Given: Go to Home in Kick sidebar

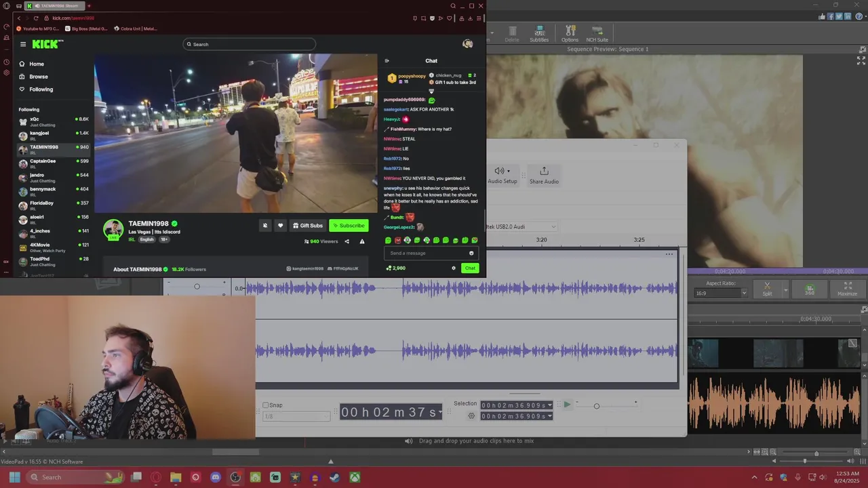Looking at the screenshot, I should [x=32, y=64].
